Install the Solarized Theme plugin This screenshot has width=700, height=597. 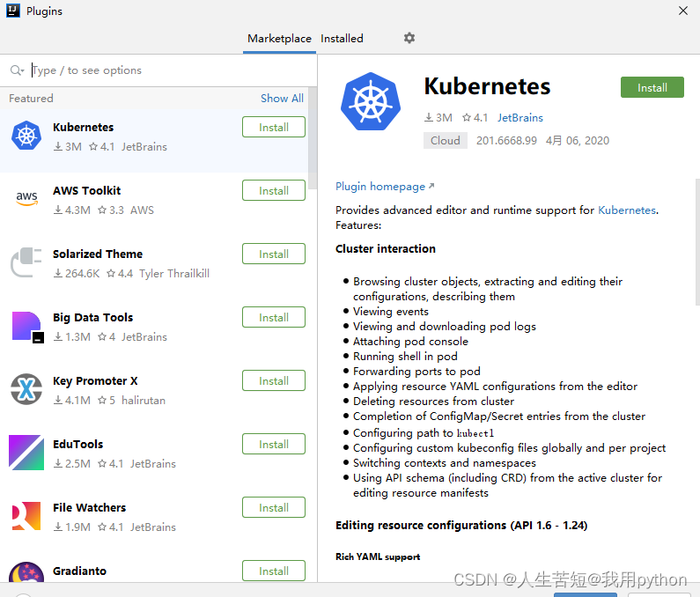pos(274,254)
